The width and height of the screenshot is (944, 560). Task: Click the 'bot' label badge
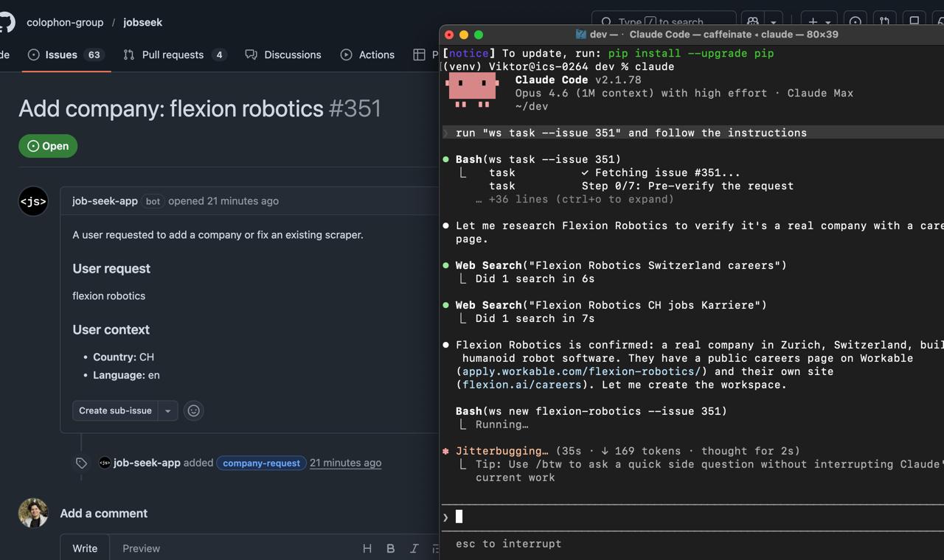(153, 201)
